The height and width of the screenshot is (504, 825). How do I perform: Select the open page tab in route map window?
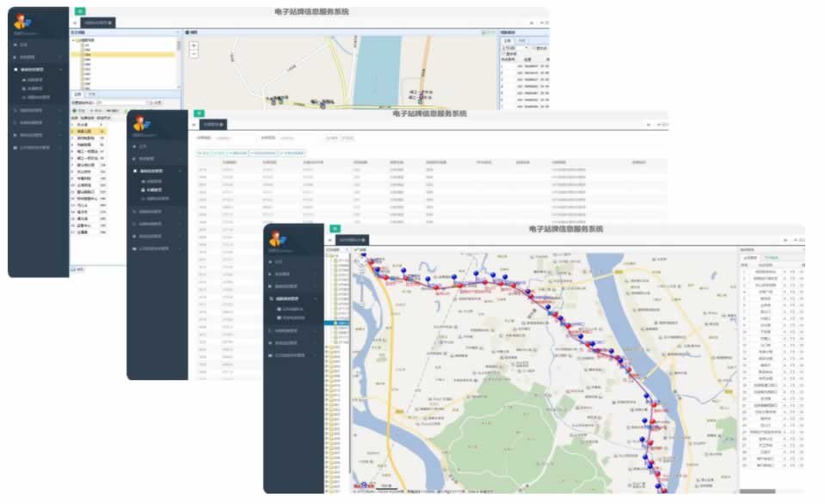[351, 240]
